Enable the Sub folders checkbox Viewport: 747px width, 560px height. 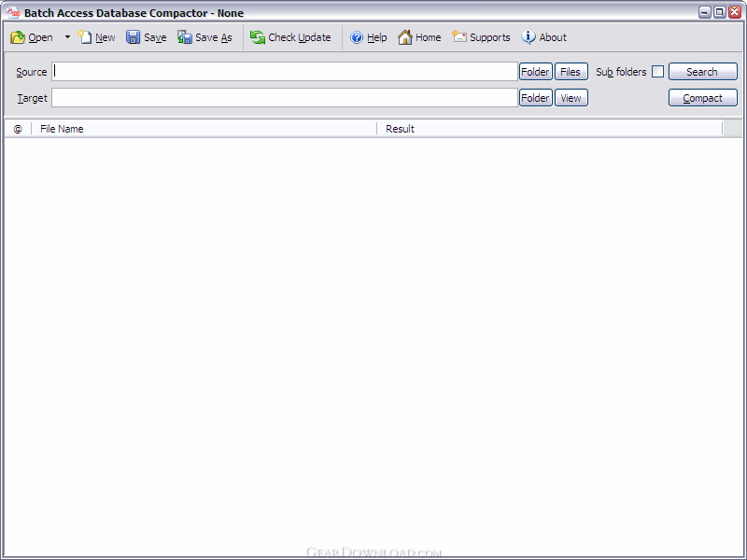[x=657, y=72]
